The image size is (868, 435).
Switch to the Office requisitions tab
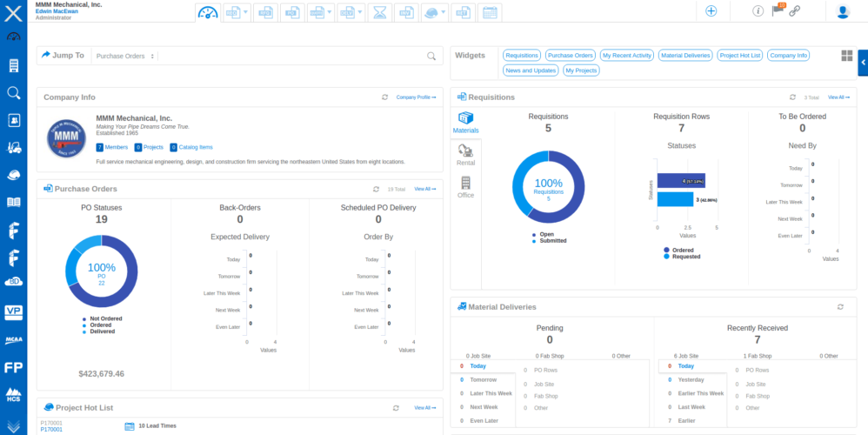click(x=465, y=187)
